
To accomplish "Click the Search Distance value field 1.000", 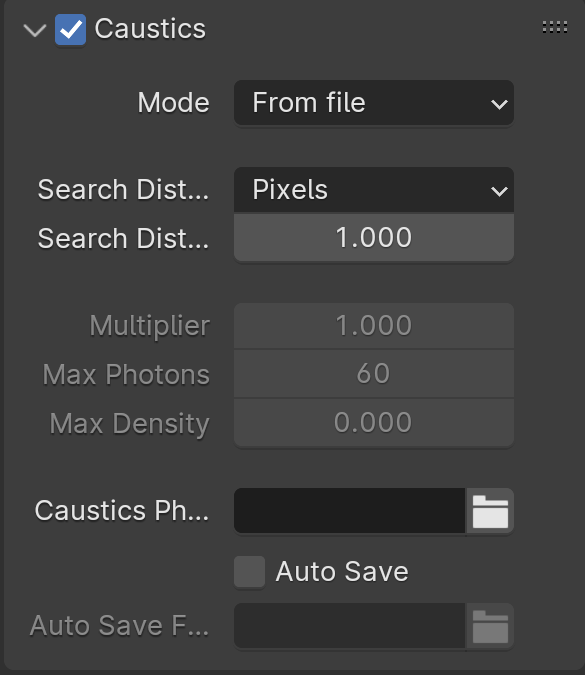I will point(374,238).
